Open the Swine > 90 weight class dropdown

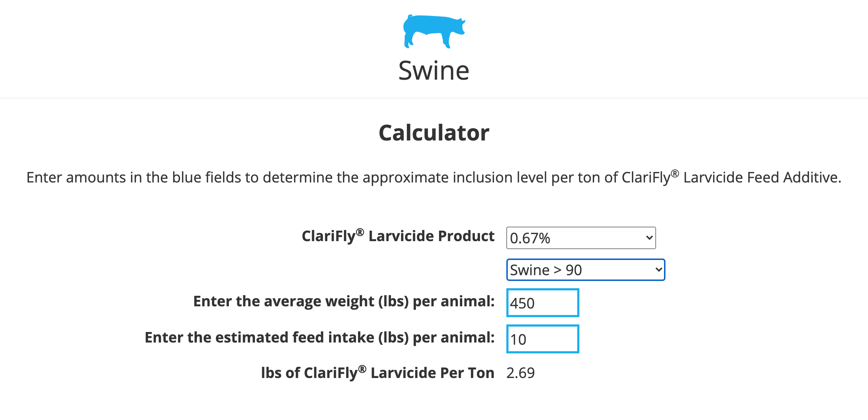585,270
